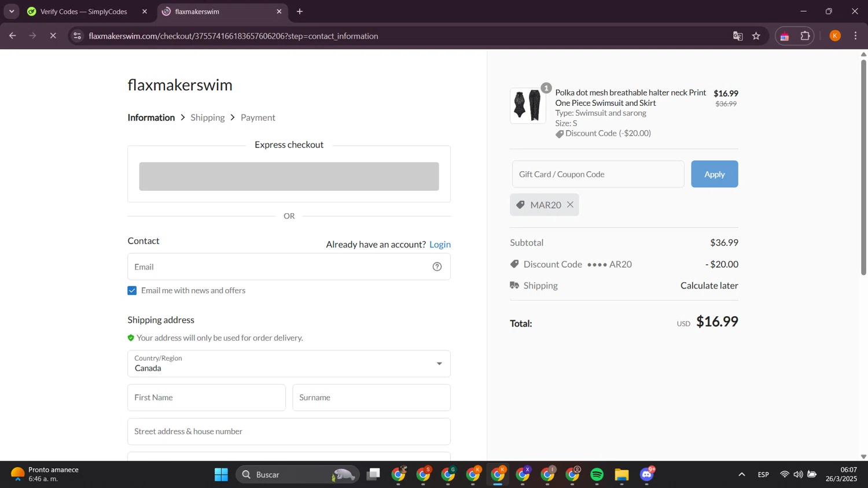
Task: Switch to Verify Codes — SimplyCodes tab
Action: tap(84, 12)
